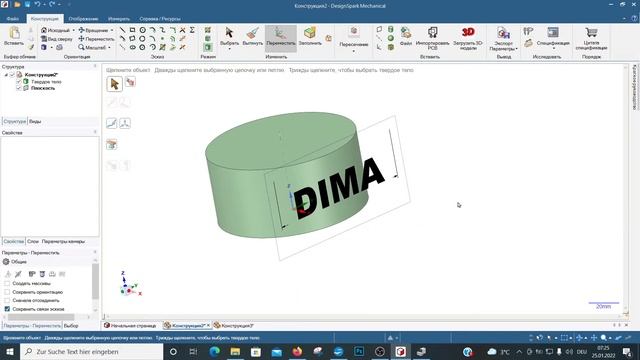Open the Вращение dropdown arrow
Image resolution: width=640 pixels, height=360 pixels.
pyautogui.click(x=112, y=30)
